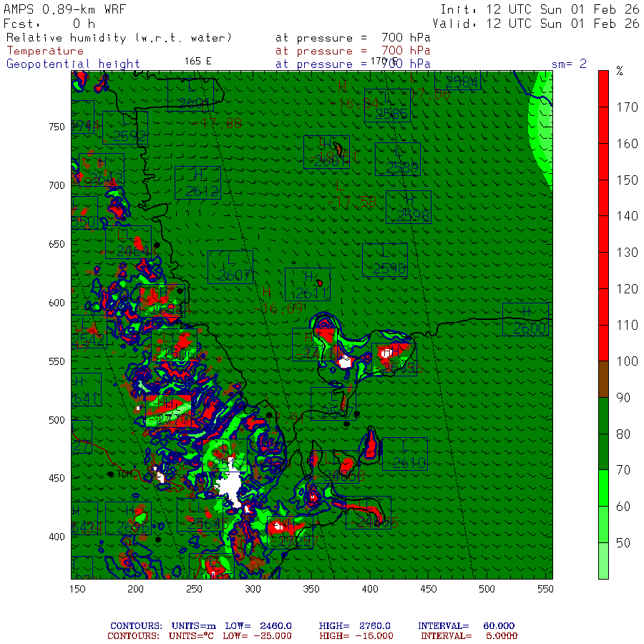Click the 165 E longitude label
644x644 pixels.
pyautogui.click(x=198, y=62)
